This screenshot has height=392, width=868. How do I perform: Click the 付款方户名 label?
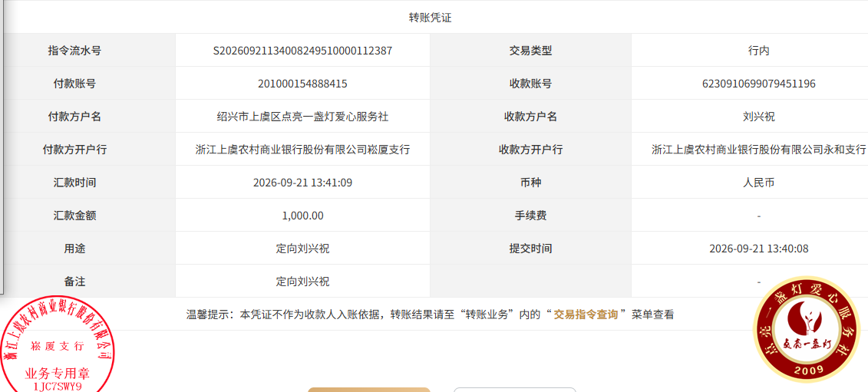[74, 117]
